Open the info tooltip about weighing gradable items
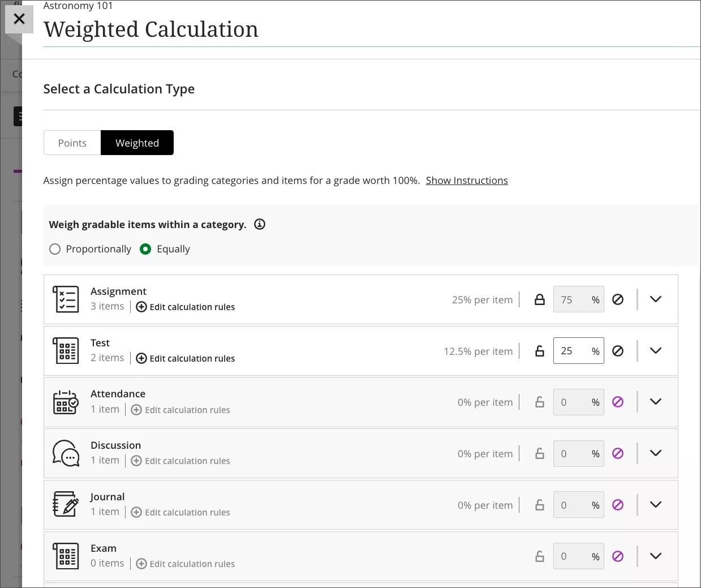This screenshot has width=701, height=588. coord(260,224)
